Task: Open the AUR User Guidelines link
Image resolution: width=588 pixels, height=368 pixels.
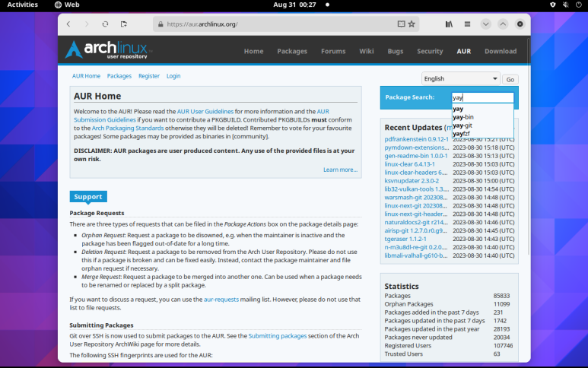Action: tap(205, 112)
